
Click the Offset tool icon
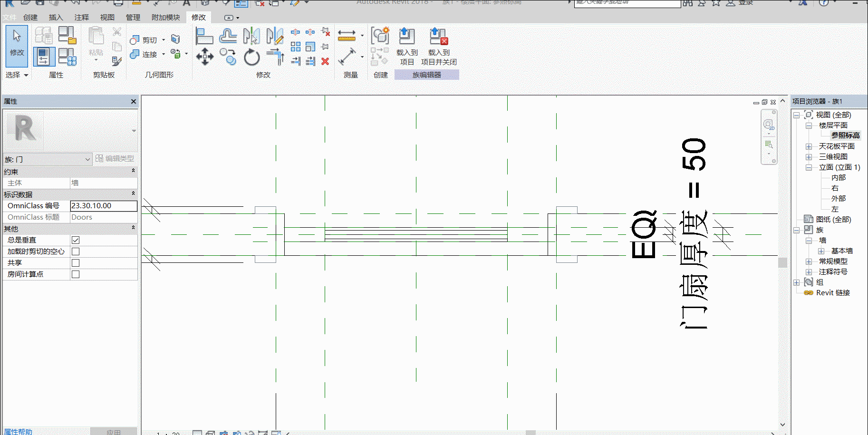tap(228, 36)
